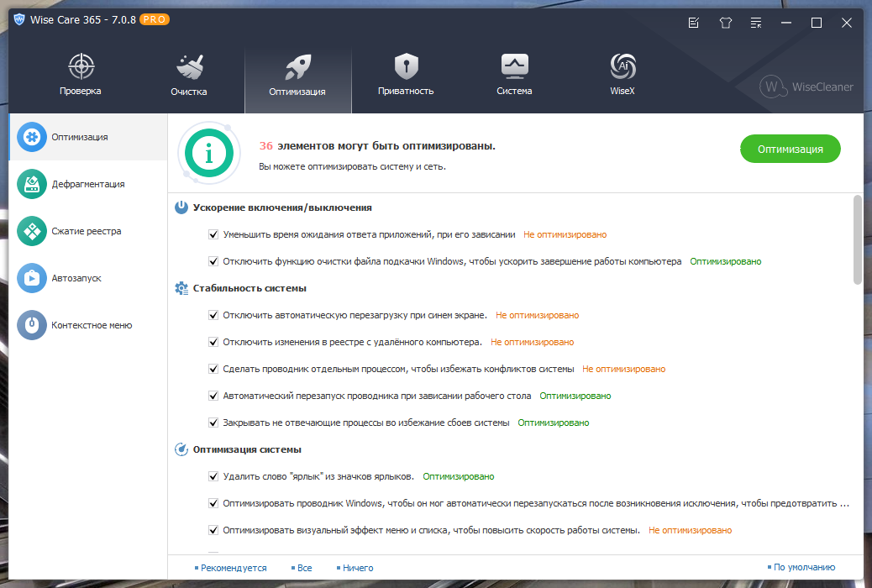Click the green info circle icon
This screenshot has height=588, width=872.
209,153
